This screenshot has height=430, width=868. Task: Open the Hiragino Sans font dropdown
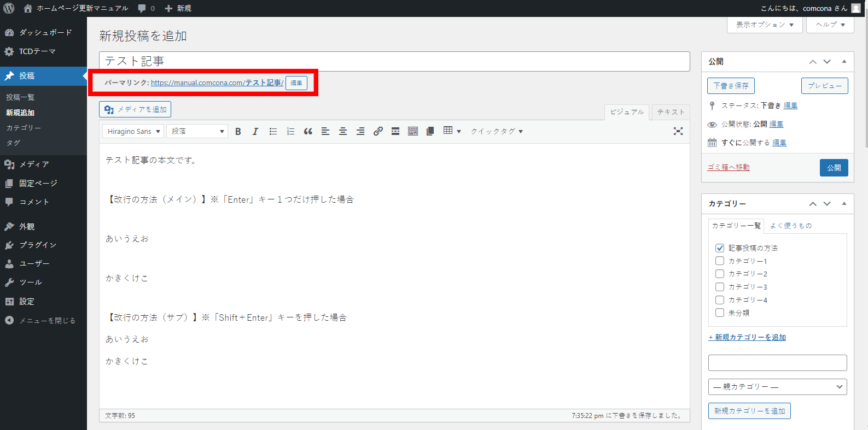133,132
